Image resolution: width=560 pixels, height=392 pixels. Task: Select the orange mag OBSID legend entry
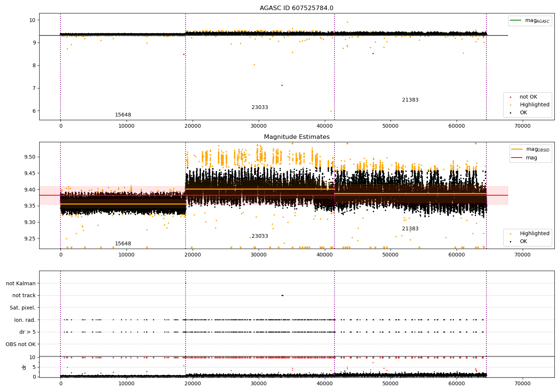point(531,149)
